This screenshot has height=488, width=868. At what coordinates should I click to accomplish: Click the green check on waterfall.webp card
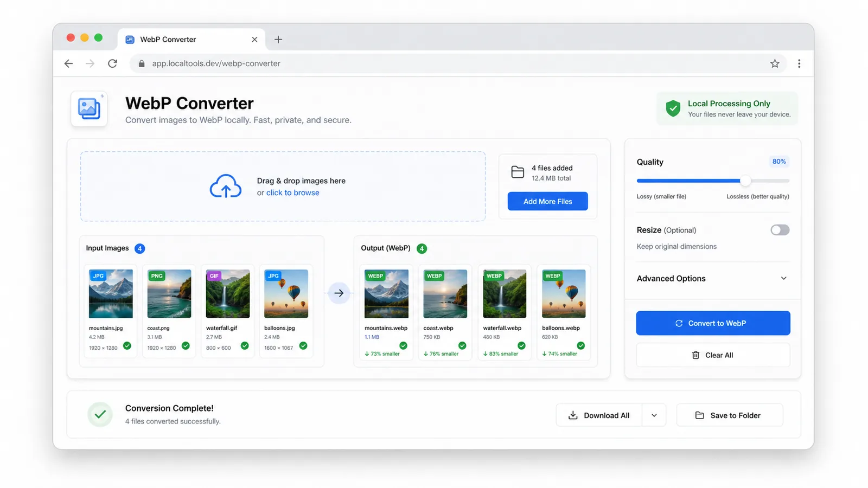pyautogui.click(x=521, y=345)
